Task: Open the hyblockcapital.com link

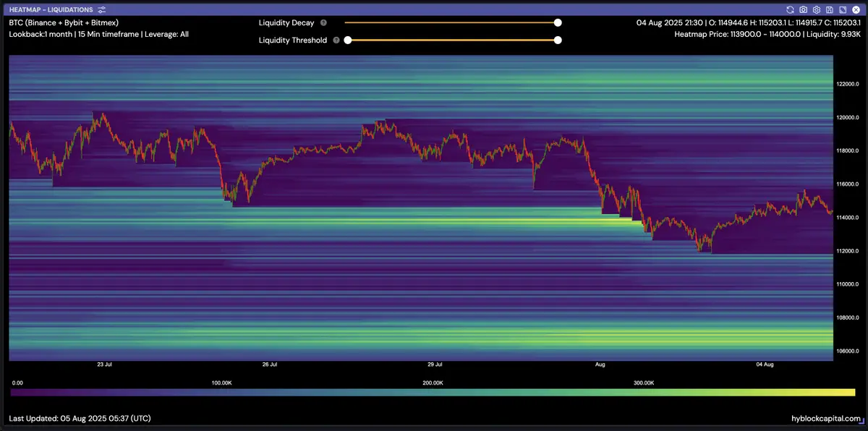Action: (827, 418)
